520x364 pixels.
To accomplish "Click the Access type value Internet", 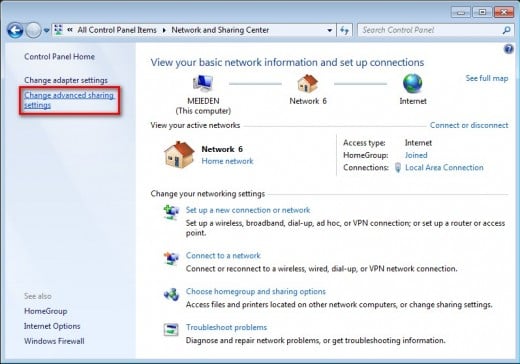I will [418, 143].
